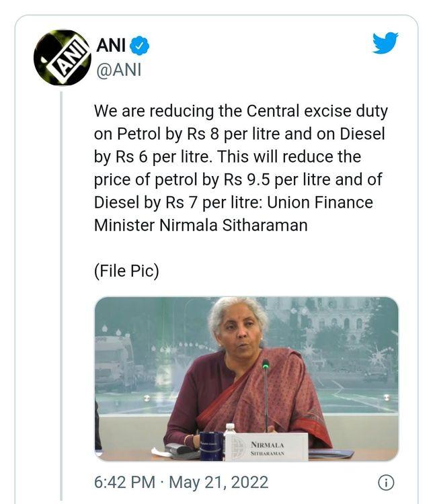
Task: Click the "(File Pic)" caption text
Action: point(126,271)
